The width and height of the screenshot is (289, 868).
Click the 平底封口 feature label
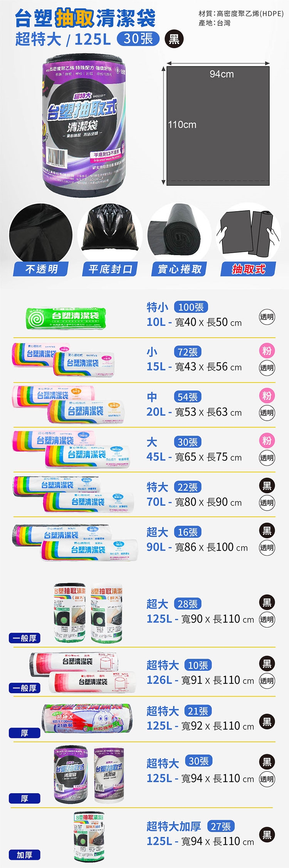[110, 269]
